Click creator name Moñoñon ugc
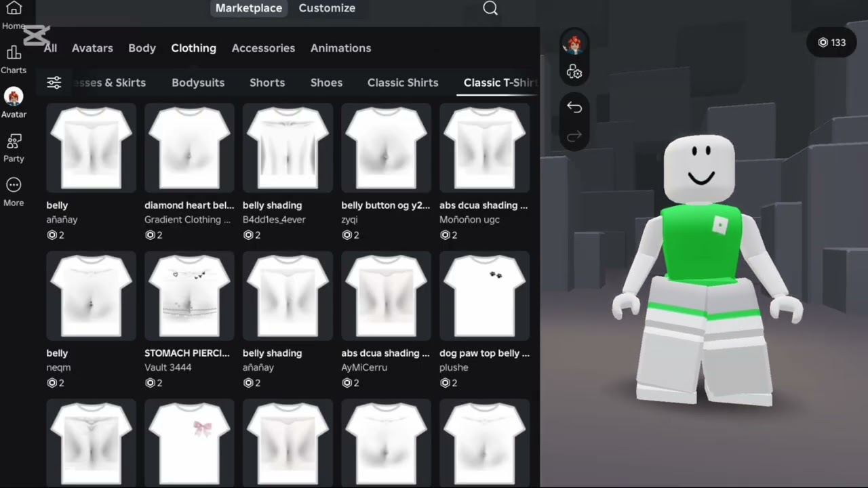The width and height of the screenshot is (868, 488). [469, 220]
